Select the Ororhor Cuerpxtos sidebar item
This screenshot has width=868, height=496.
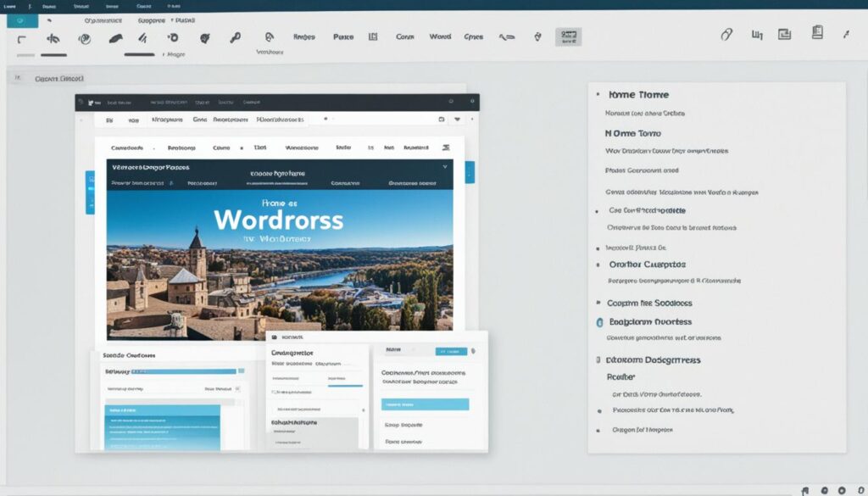pyautogui.click(x=647, y=265)
